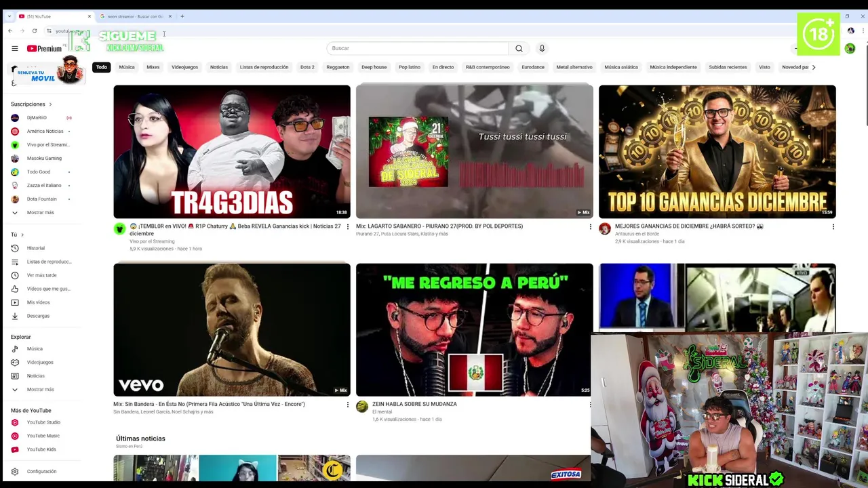Click the Zazza el italiano channel avatar
Image resolution: width=868 pixels, height=488 pixels.
coord(15,186)
